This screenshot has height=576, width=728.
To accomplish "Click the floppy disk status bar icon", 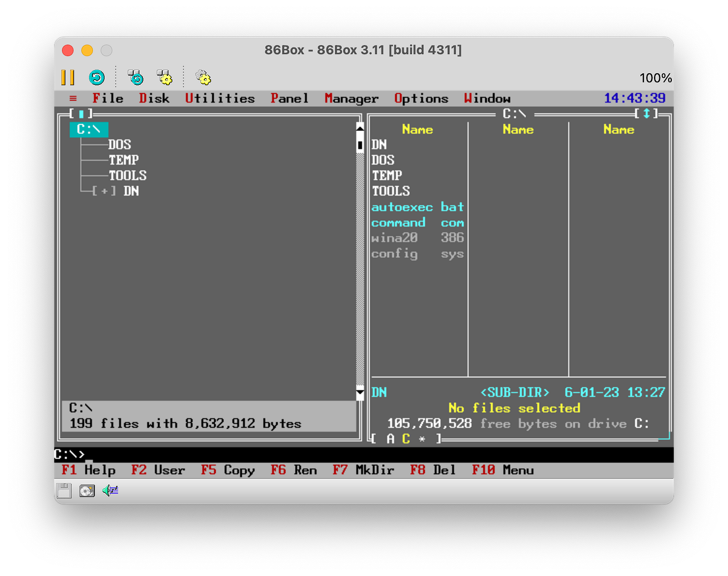I will [63, 490].
